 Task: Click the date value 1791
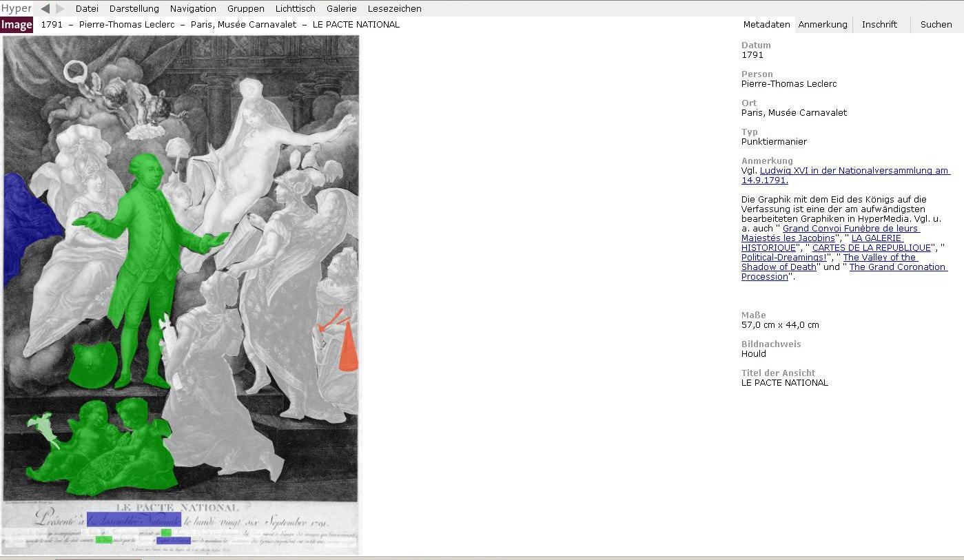tap(752, 54)
